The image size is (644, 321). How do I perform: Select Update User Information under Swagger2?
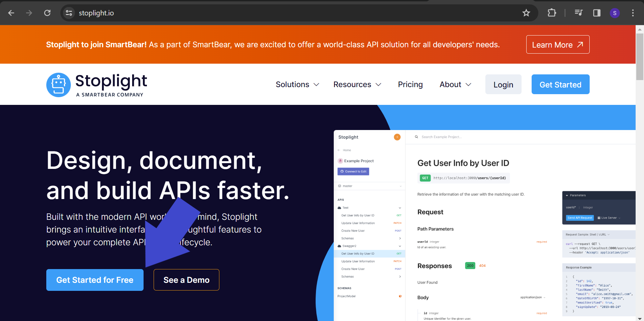[x=371, y=261]
